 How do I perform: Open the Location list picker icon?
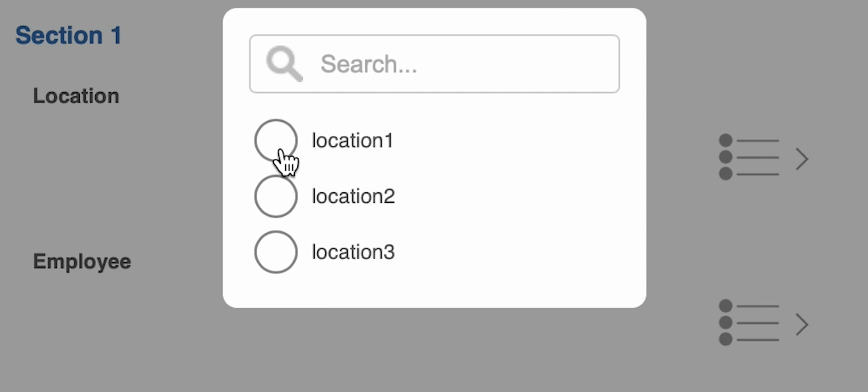(x=749, y=158)
